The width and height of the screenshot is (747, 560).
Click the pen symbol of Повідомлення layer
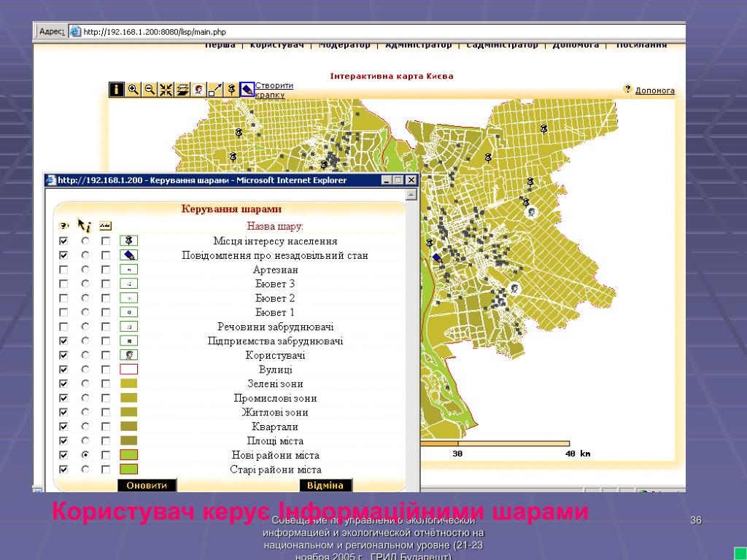tap(128, 255)
